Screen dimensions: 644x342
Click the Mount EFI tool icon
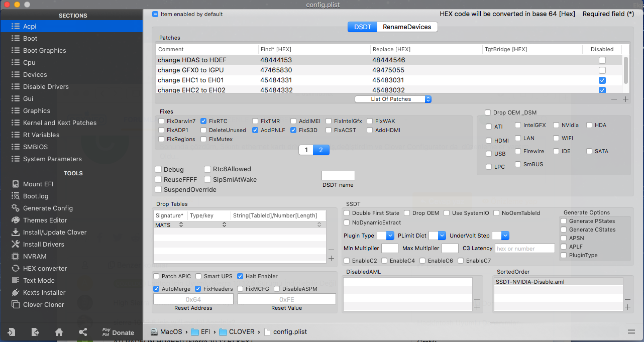point(15,184)
